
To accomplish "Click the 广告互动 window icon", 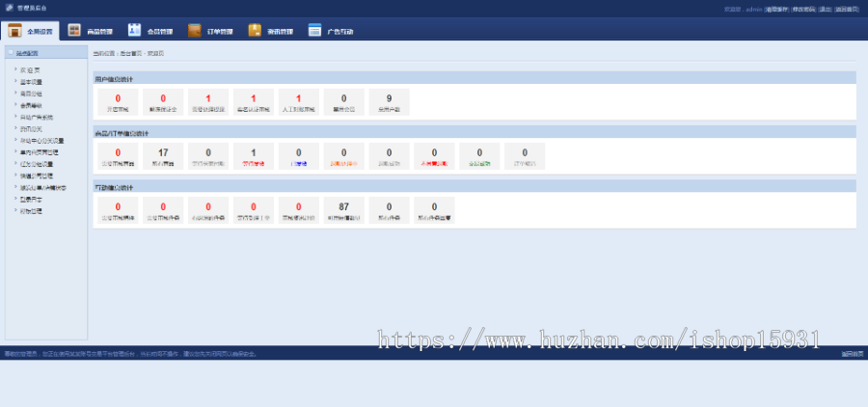I will (x=314, y=31).
